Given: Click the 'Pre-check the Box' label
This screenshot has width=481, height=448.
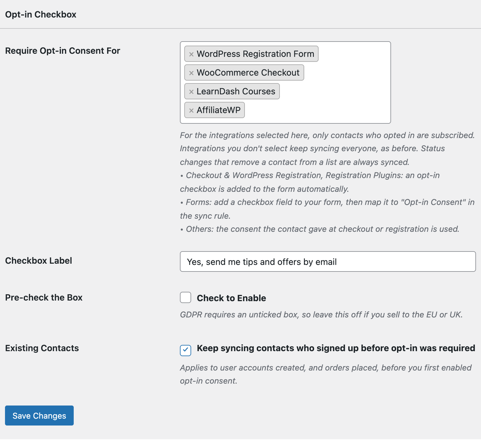Looking at the screenshot, I should pyautogui.click(x=44, y=297).
